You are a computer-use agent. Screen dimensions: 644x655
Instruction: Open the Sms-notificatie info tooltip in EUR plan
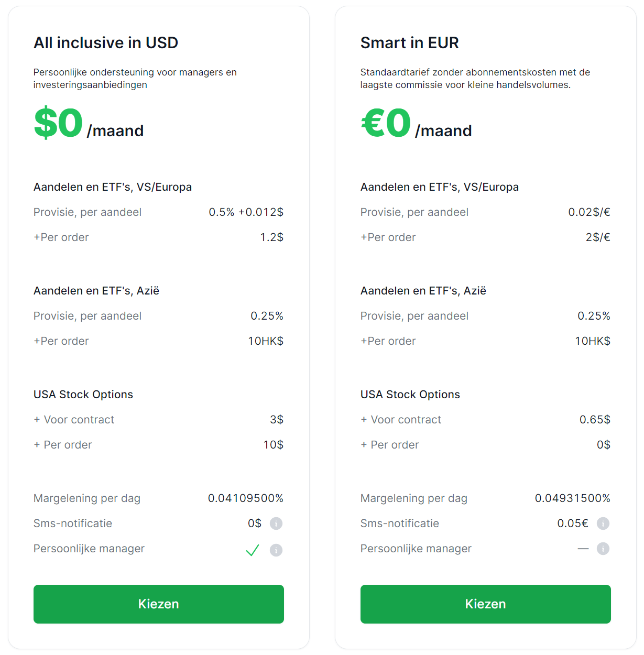[x=603, y=523]
